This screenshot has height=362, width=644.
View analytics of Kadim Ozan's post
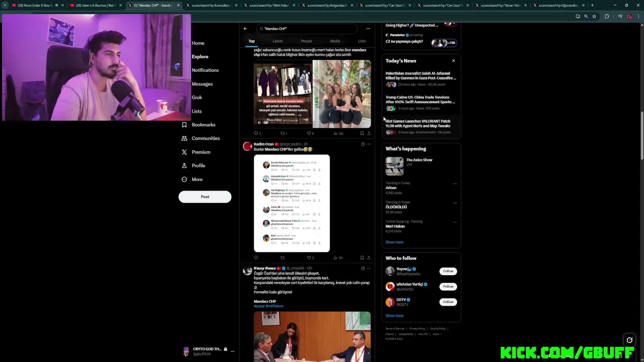coord(339,257)
